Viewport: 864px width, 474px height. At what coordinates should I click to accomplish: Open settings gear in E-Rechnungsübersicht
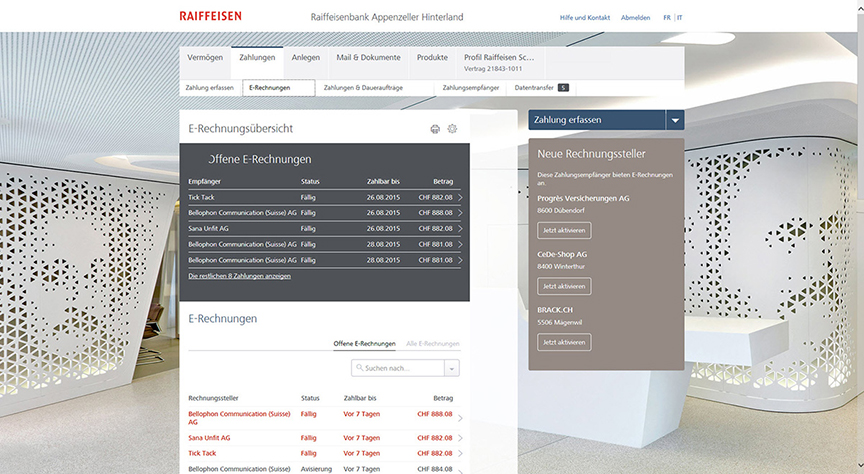tap(452, 129)
